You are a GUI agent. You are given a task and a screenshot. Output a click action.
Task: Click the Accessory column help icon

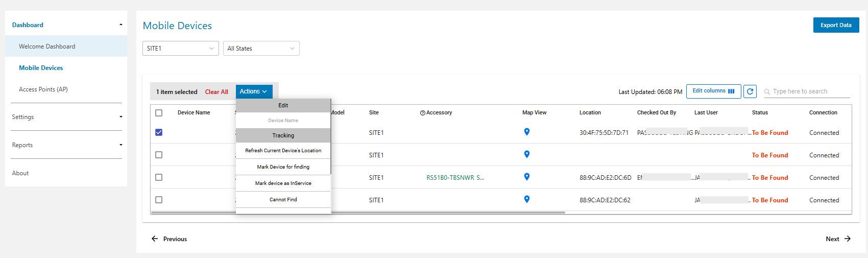[423, 113]
